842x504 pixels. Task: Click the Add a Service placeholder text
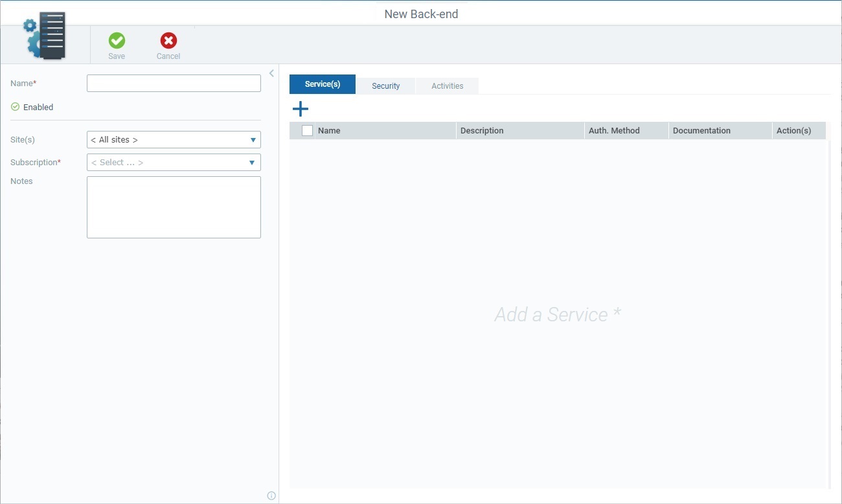click(x=557, y=314)
